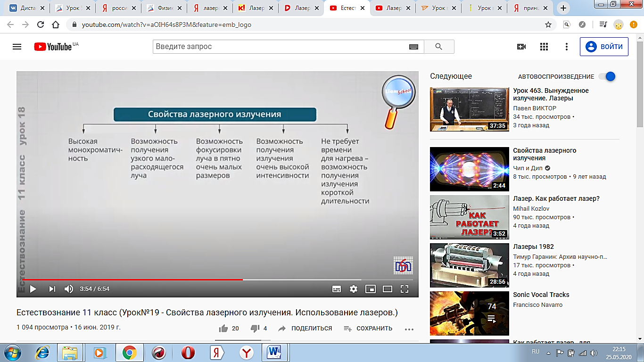644x362 pixels.
Task: Switch to the принц Yandex tab
Action: tap(530, 8)
